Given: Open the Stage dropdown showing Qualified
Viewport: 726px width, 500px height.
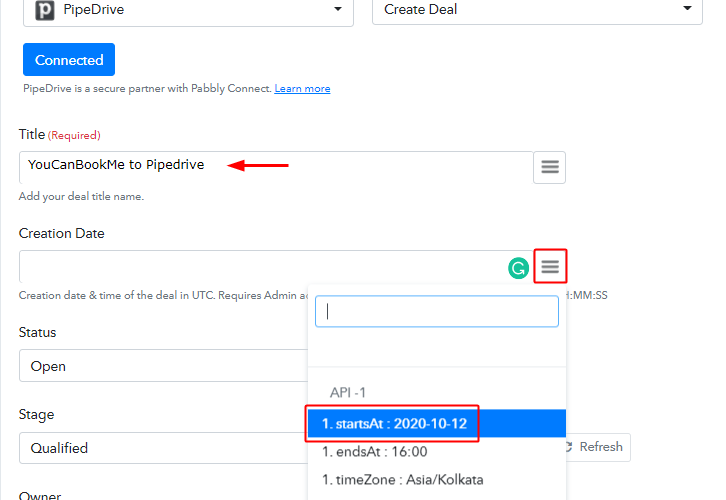Looking at the screenshot, I should [x=163, y=448].
